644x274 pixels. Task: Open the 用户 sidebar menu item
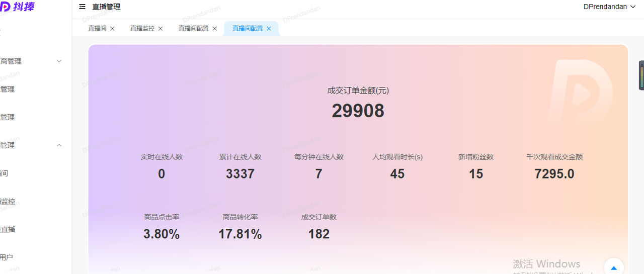pos(6,257)
